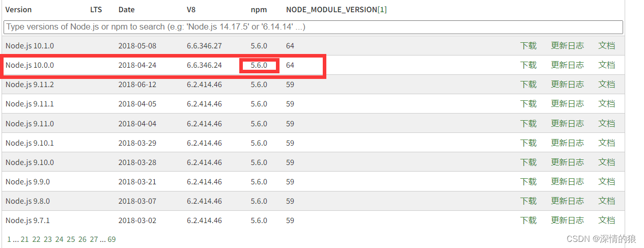Go to pagination page 25
644x248 pixels.
(x=71, y=239)
